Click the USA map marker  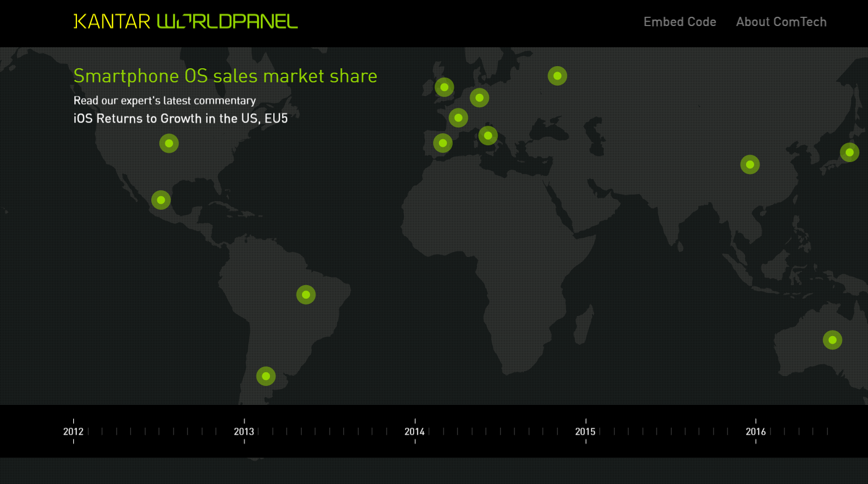coord(169,144)
